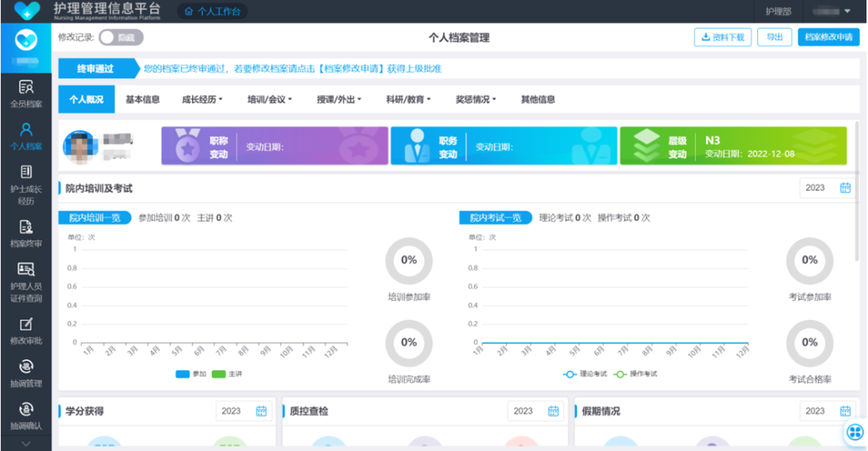Toggle 主讲 legend in training chart
This screenshot has height=451, width=868.
(x=227, y=374)
